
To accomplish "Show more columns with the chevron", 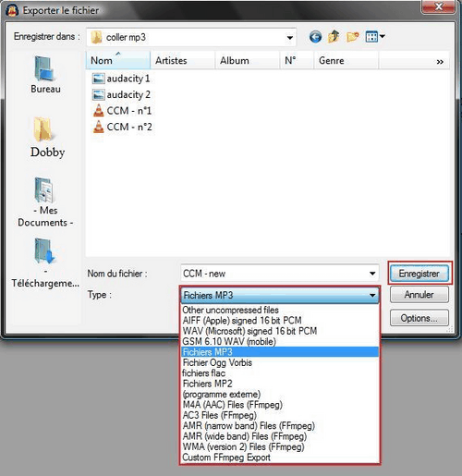I will pyautogui.click(x=440, y=62).
